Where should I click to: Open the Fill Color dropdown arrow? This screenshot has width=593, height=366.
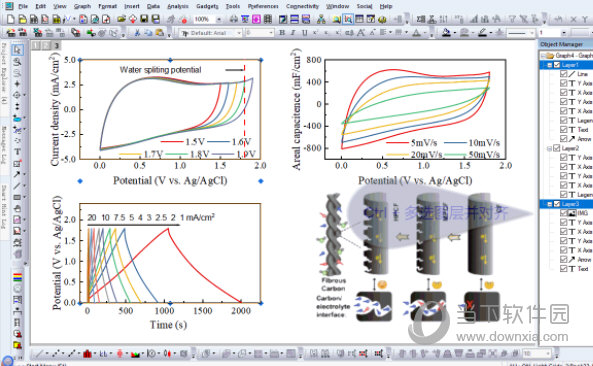click(x=455, y=33)
